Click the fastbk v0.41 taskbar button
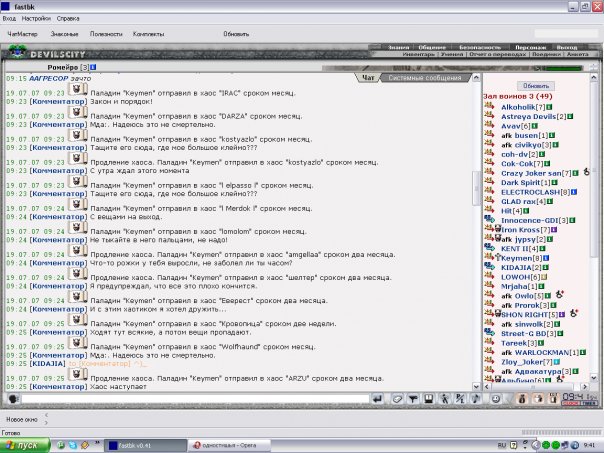The height and width of the screenshot is (453, 604). pos(145,445)
